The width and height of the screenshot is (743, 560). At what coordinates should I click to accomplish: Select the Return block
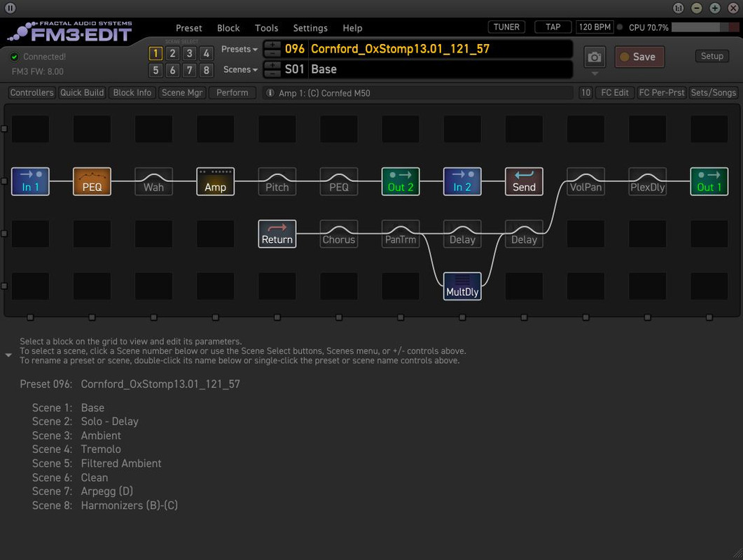(277, 234)
